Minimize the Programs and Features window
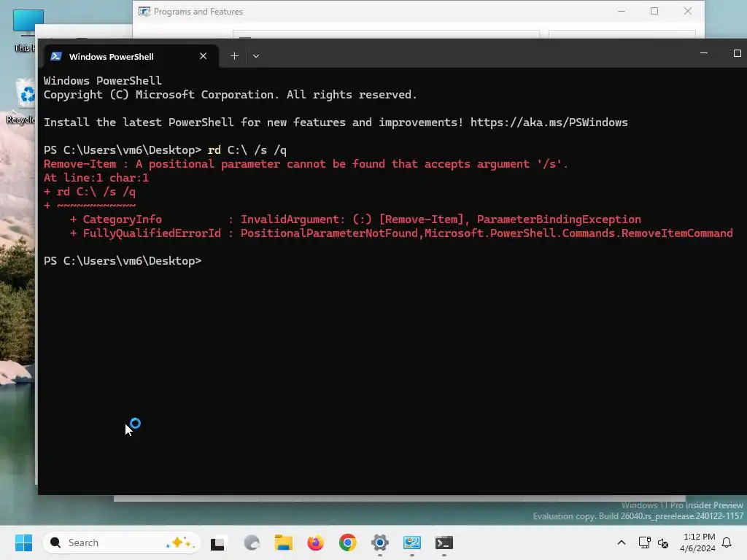The height and width of the screenshot is (560, 747). tap(622, 11)
